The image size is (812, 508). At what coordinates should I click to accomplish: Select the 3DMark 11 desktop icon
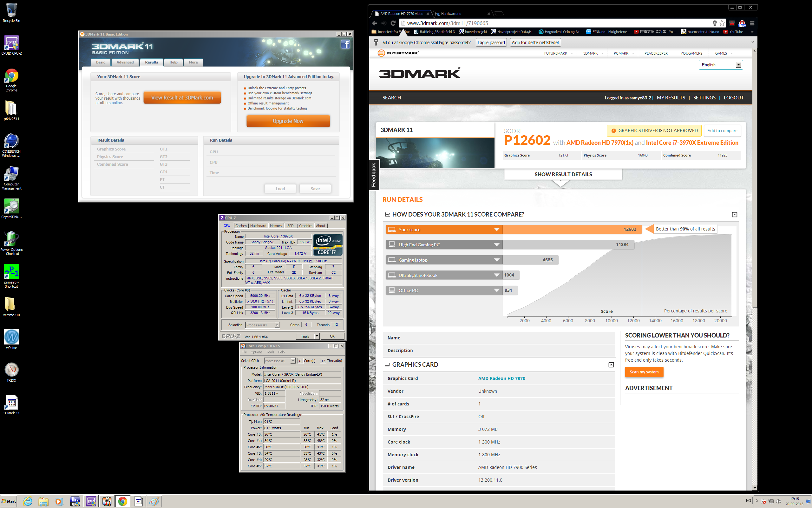pos(11,404)
